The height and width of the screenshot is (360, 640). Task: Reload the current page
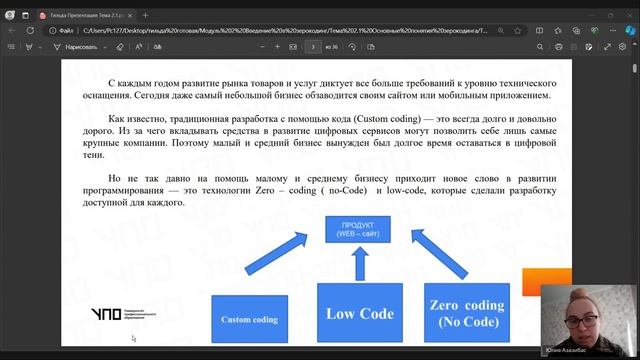pos(30,31)
